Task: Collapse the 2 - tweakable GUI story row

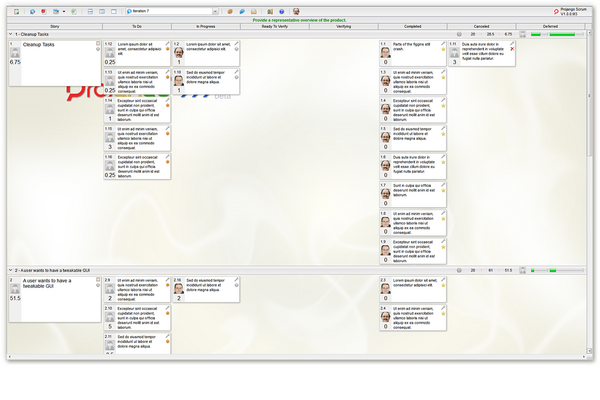Action: (x=11, y=270)
